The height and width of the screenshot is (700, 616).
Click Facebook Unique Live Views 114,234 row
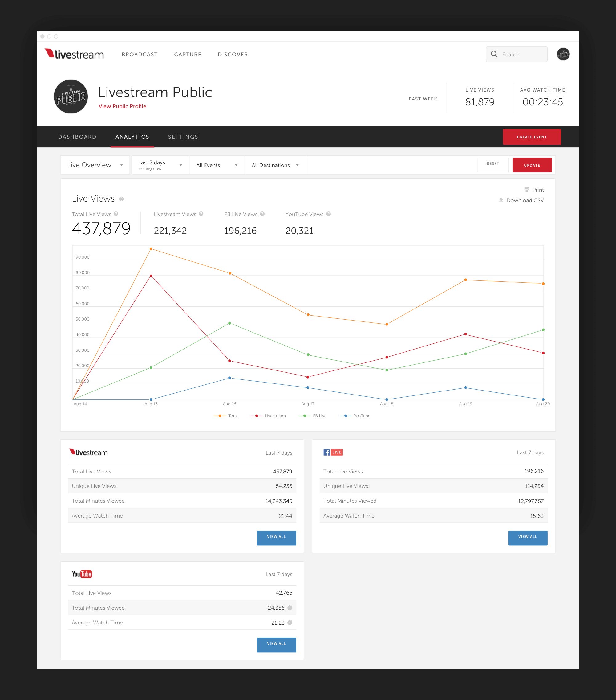click(x=434, y=486)
